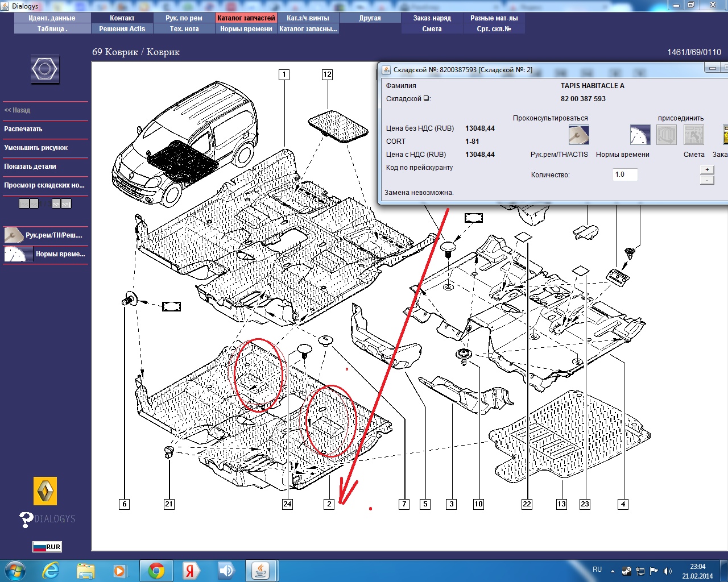Screen dimensions: 728x582
Task: Open the hexagon nut logo icon in sidebar
Action: point(45,69)
